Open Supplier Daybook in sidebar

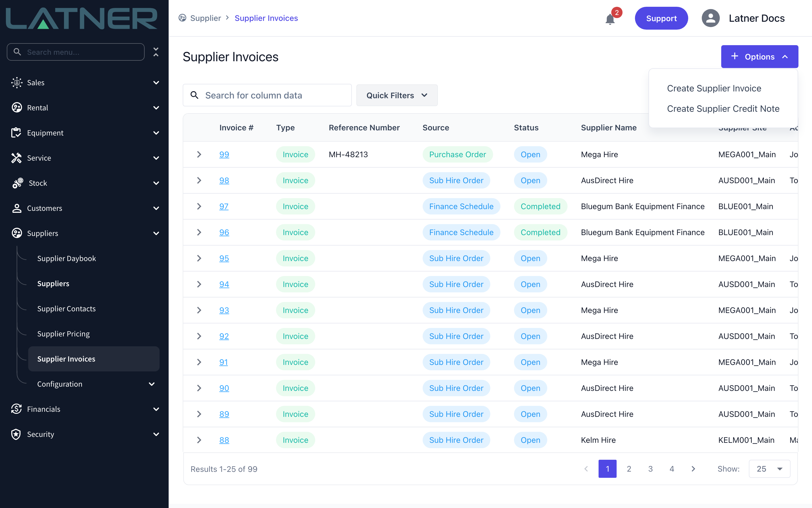point(67,258)
